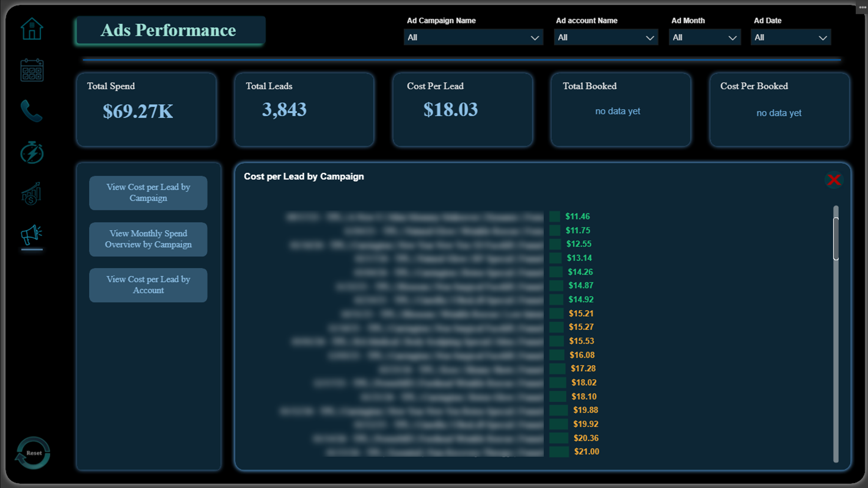Screen dimensions: 868x488
Task: Select the Total Spend KPI card
Action: pos(146,110)
